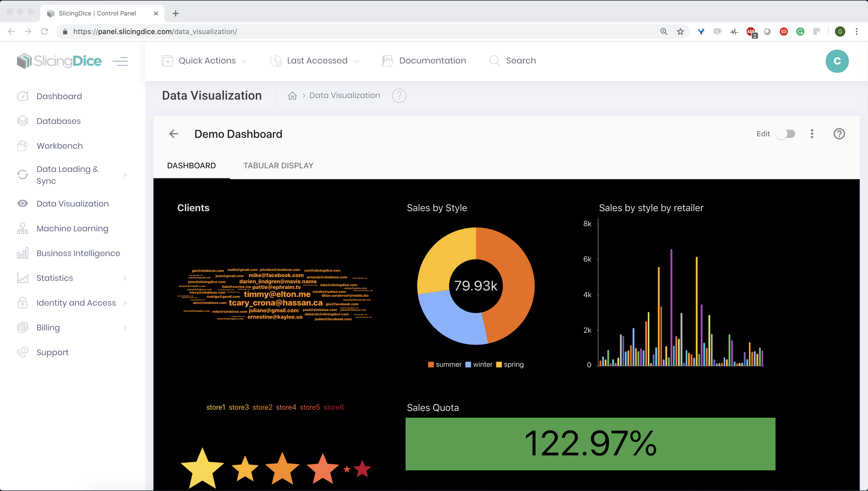Expand the Quick Actions dropdown

[x=244, y=61]
